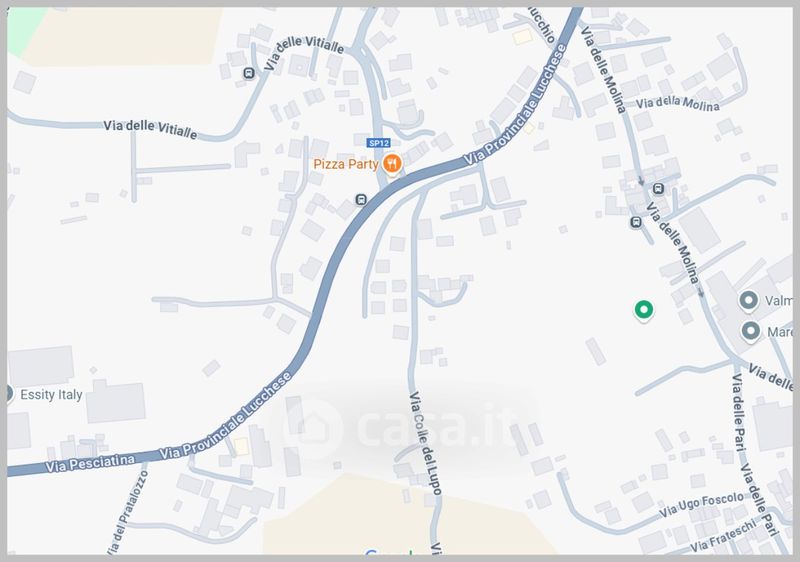
Task: Click the Via del Pratalozzo street label
Action: click(x=128, y=512)
